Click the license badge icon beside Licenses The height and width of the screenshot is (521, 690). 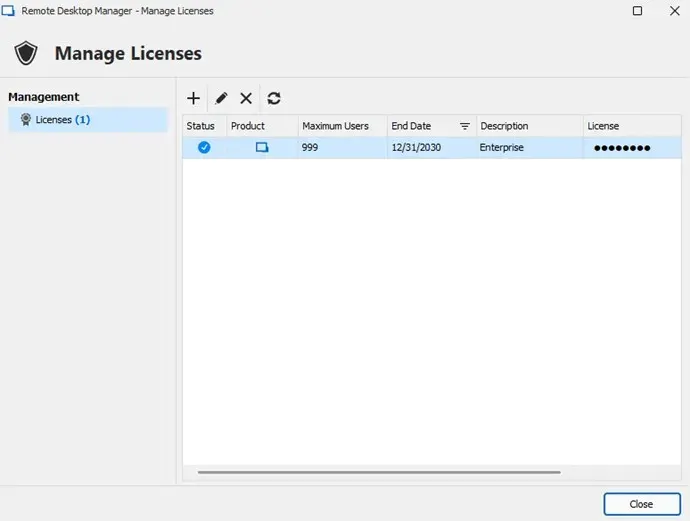click(26, 119)
